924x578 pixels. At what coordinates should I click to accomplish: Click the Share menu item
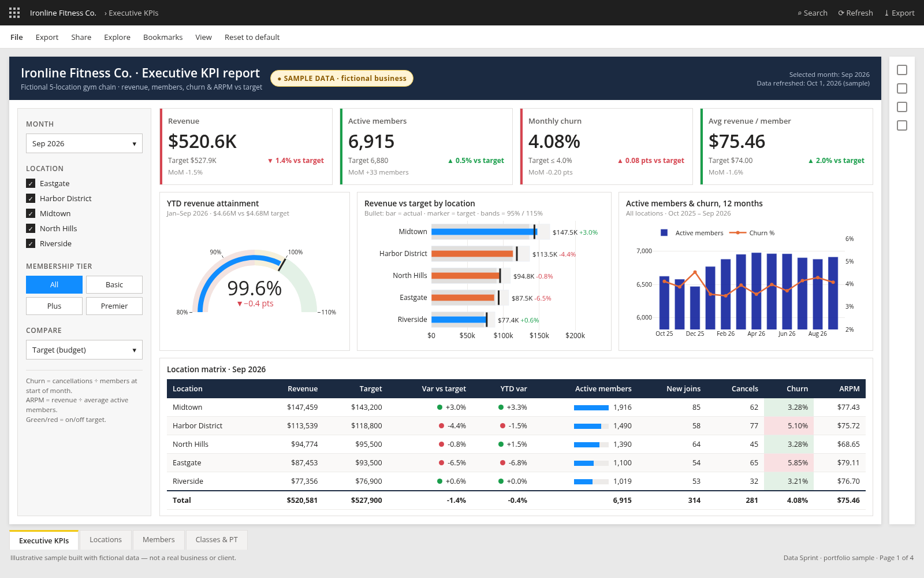(81, 37)
